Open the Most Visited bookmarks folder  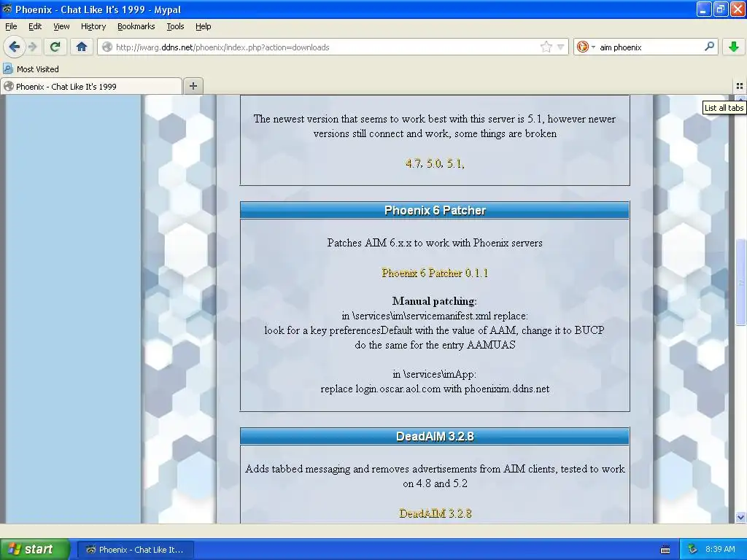click(x=31, y=69)
